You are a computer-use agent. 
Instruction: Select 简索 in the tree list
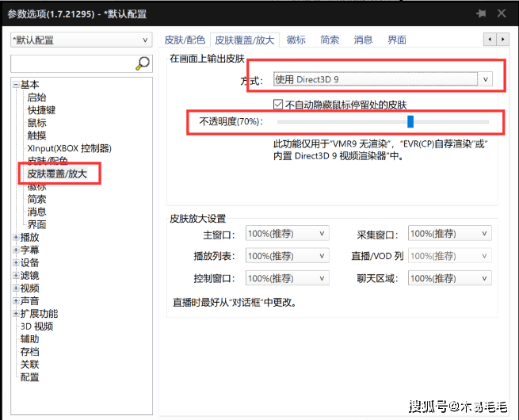36,199
